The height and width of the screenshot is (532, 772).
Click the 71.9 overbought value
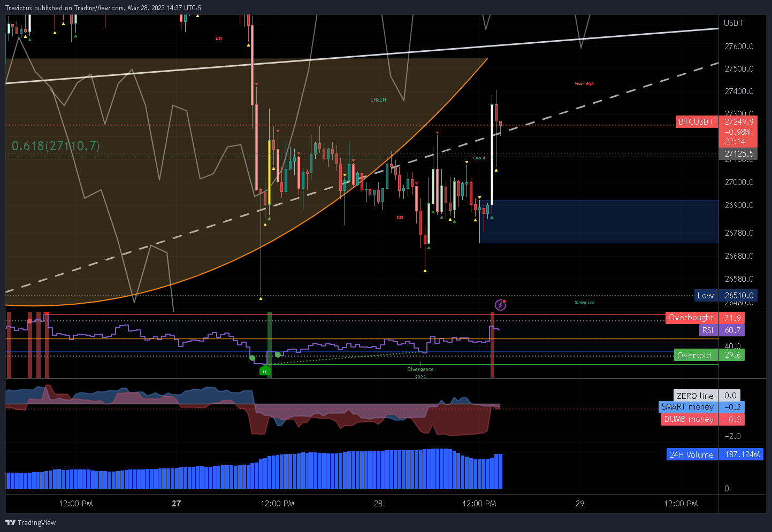coord(732,318)
